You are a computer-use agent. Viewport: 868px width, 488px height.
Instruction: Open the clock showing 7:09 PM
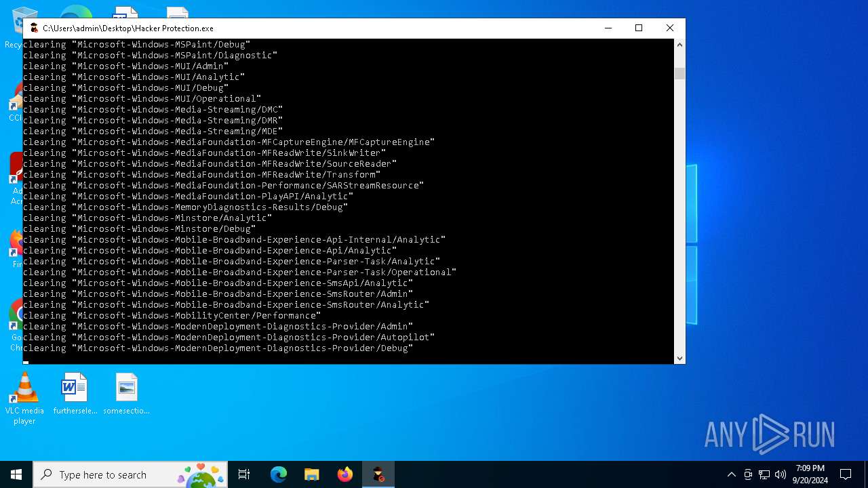(810, 474)
